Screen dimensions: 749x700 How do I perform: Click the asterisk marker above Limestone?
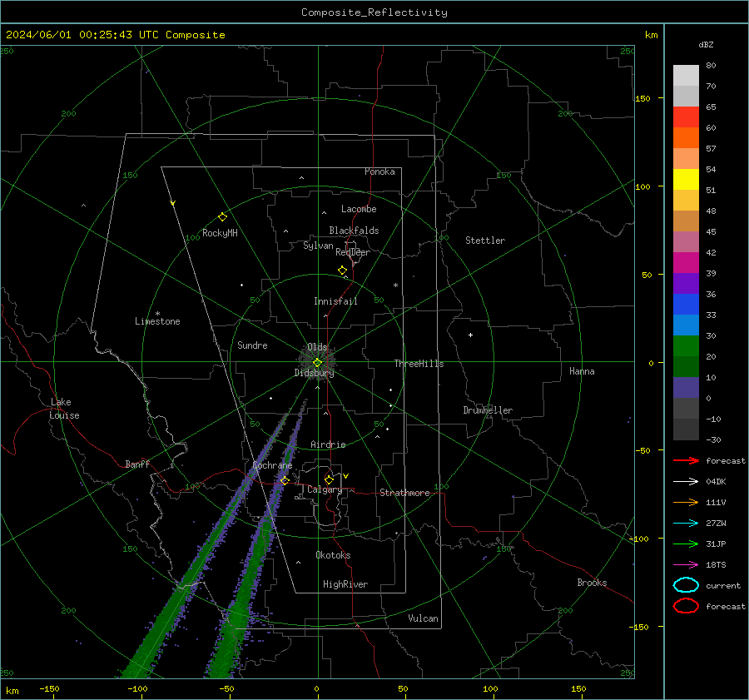(x=157, y=314)
